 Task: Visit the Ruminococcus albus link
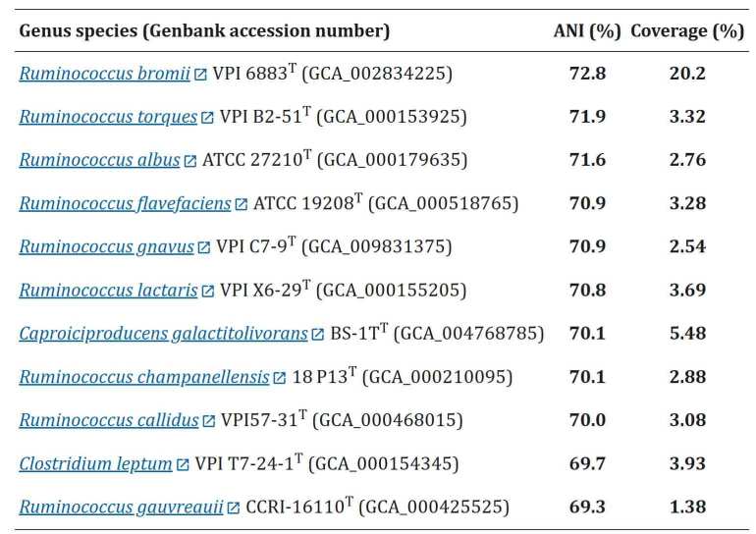[100, 160]
